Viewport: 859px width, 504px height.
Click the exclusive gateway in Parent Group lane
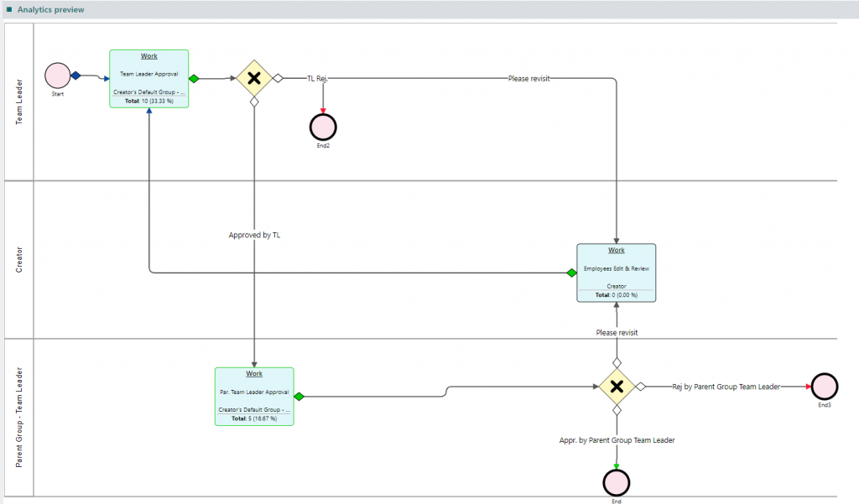[617, 387]
